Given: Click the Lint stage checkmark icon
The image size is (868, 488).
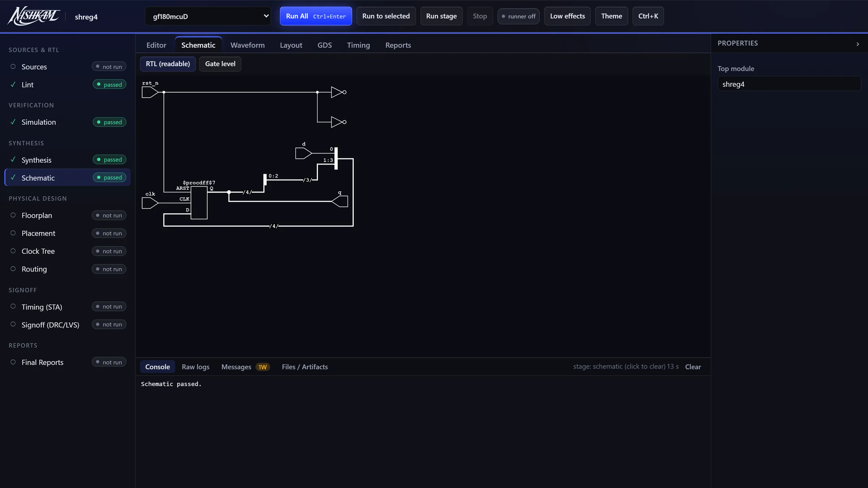Looking at the screenshot, I should pyautogui.click(x=13, y=85).
